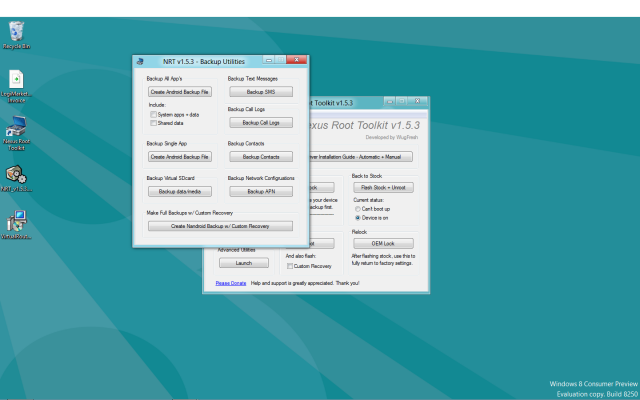Click the Make Full Backups w/ Custom Recovery label
640x400 pixels.
coord(189,213)
